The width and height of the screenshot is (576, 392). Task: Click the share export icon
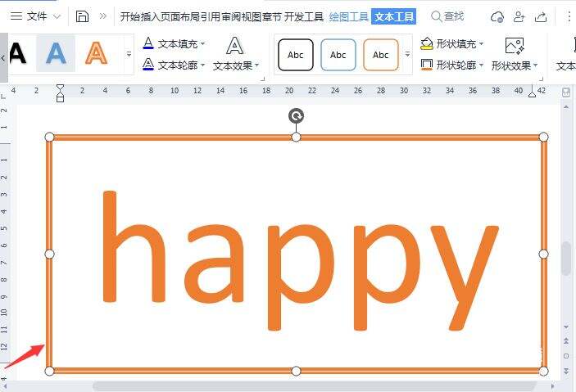pos(541,17)
